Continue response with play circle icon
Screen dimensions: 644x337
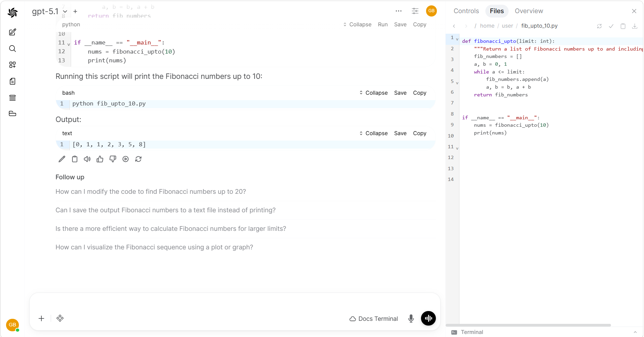[x=126, y=159]
